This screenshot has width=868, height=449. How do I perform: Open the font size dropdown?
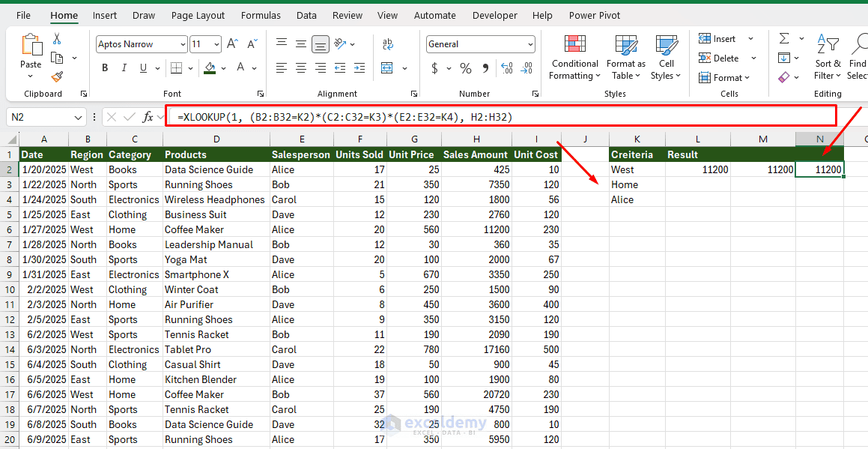216,44
